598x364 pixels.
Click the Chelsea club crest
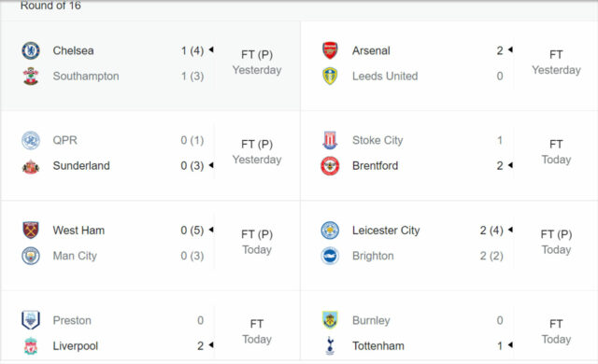tap(31, 50)
